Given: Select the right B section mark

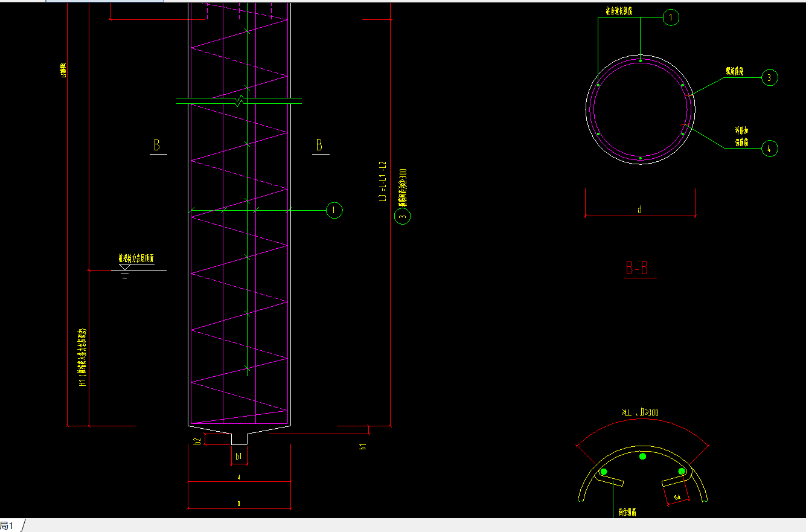Looking at the screenshot, I should [x=319, y=145].
